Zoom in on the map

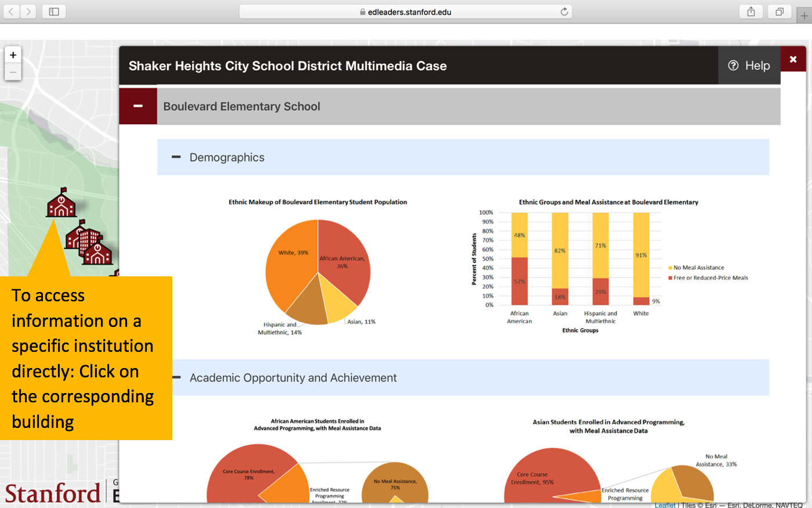click(13, 55)
